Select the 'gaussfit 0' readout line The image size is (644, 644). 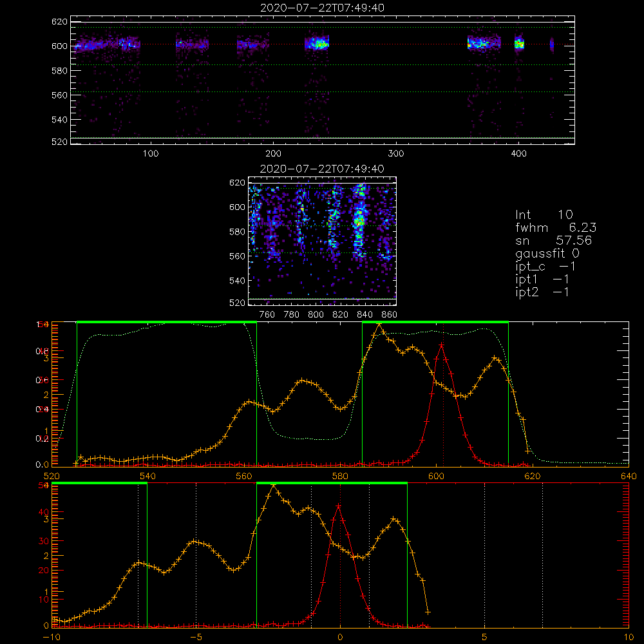point(547,253)
